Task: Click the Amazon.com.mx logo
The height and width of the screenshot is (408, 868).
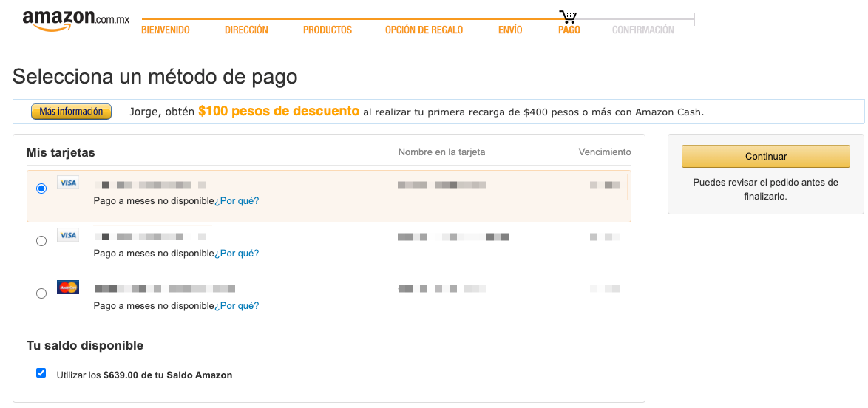Action: pyautogui.click(x=76, y=21)
